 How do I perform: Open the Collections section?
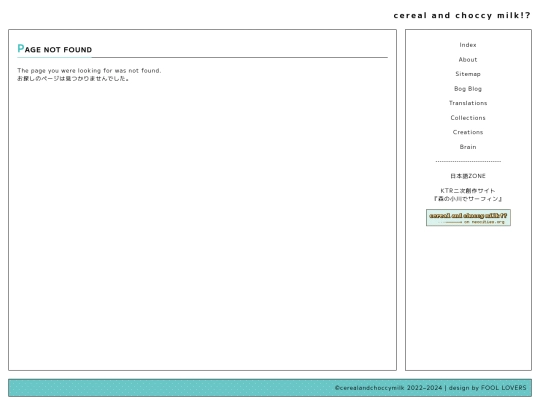pyautogui.click(x=468, y=118)
